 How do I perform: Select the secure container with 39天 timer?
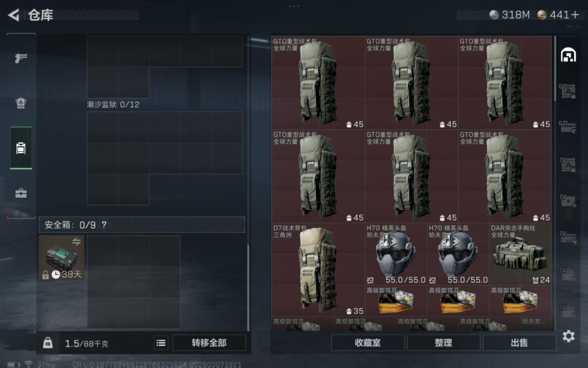(62, 258)
